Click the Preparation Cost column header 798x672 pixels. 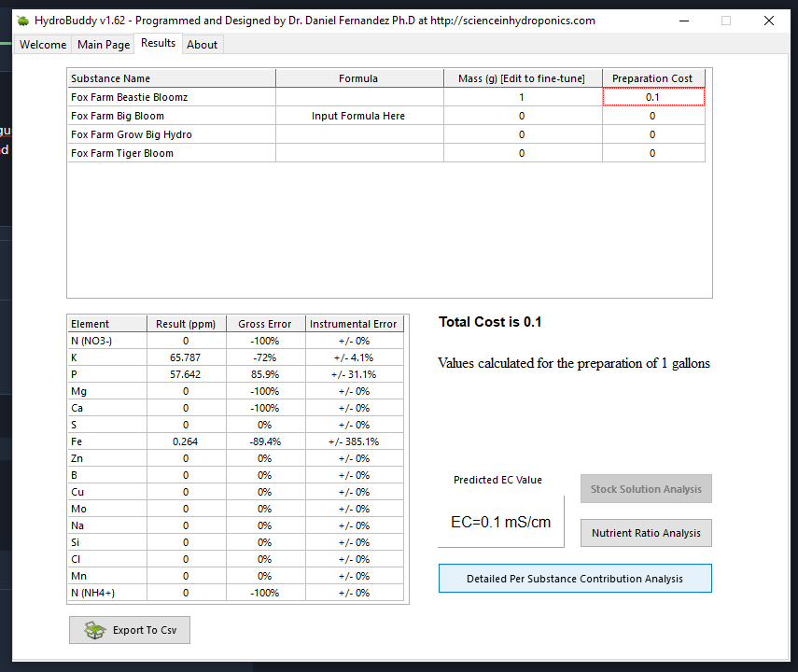tap(653, 78)
